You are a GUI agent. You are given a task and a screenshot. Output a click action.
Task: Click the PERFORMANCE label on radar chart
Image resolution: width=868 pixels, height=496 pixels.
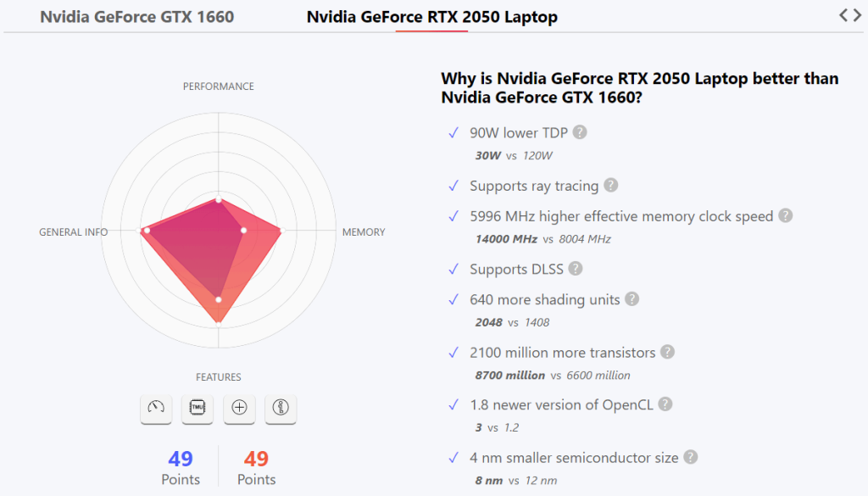pyautogui.click(x=219, y=86)
